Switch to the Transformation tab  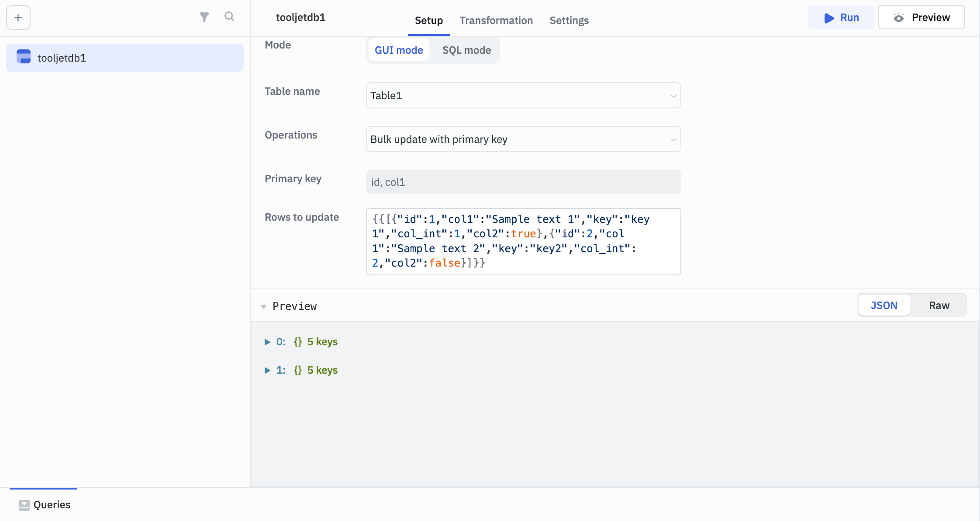(496, 20)
